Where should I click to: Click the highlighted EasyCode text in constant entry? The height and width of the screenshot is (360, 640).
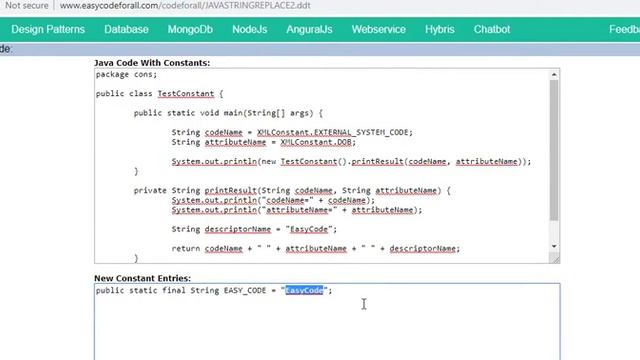304,290
